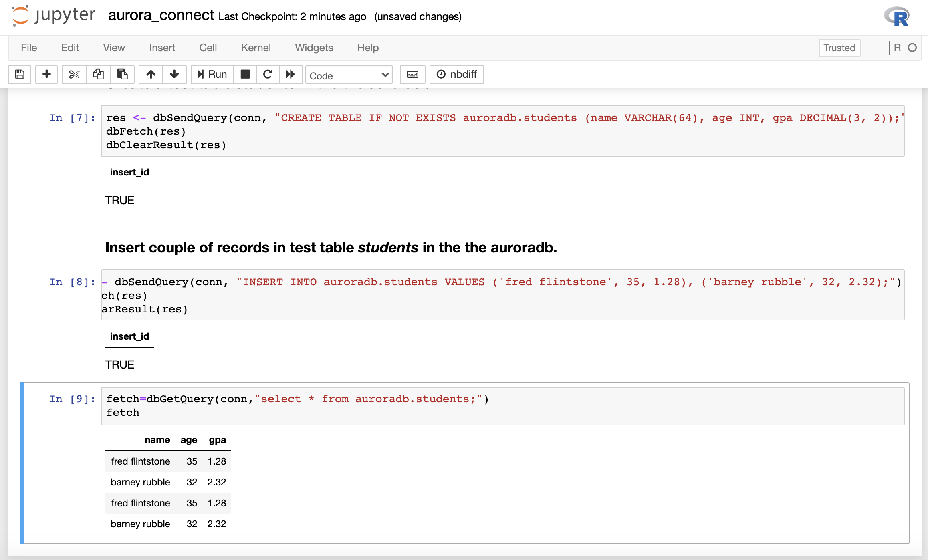Cut selected cells with the scissors icon
The height and width of the screenshot is (560, 928).
point(74,75)
